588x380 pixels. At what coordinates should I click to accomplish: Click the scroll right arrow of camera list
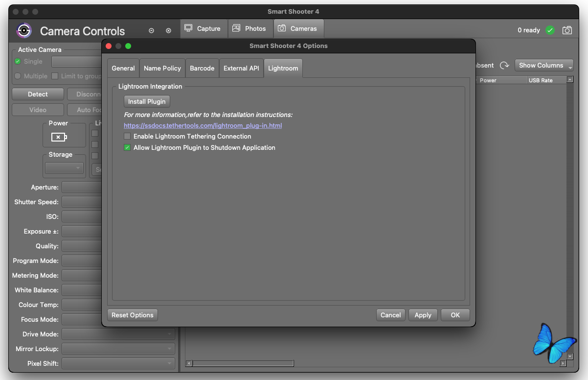click(x=563, y=363)
